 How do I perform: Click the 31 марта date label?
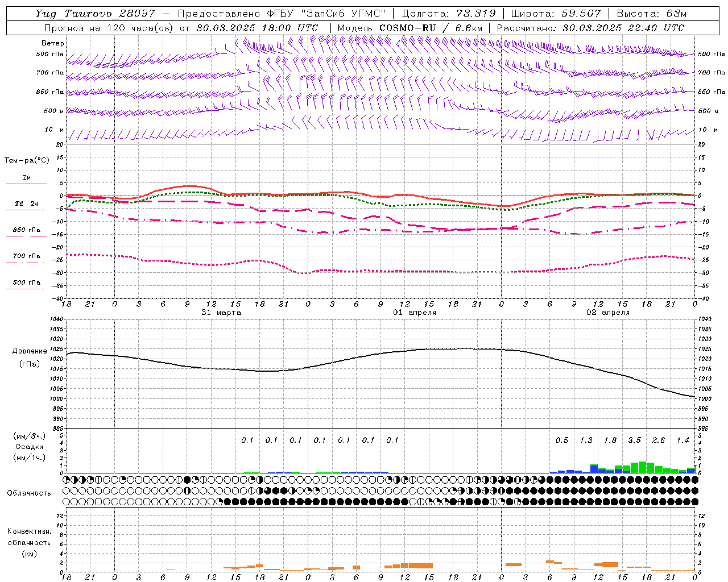pyautogui.click(x=221, y=313)
